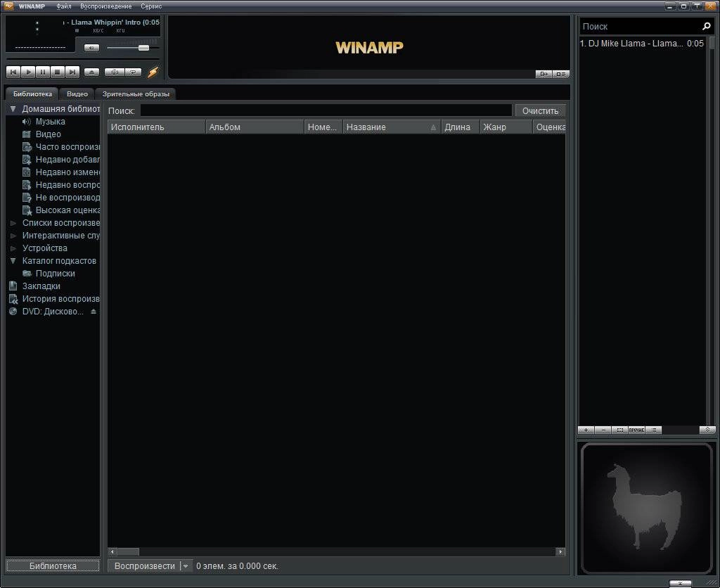Click the Библиотека button at bottom-left
720x588 pixels.
point(53,566)
